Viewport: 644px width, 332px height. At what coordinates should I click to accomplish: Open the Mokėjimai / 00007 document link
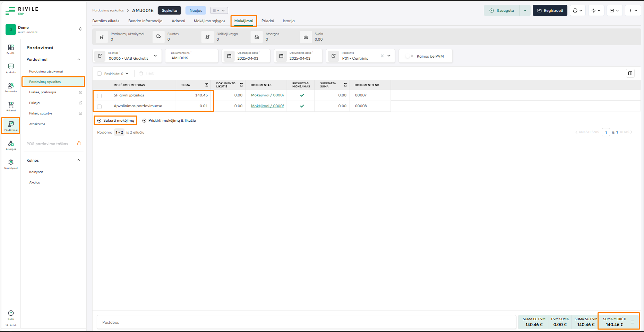coord(267,95)
